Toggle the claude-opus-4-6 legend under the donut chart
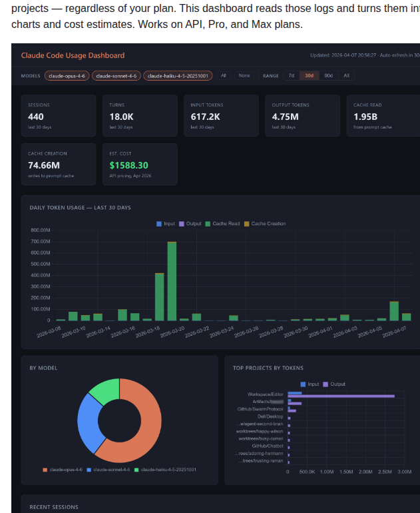This screenshot has width=420, height=513. (x=63, y=470)
